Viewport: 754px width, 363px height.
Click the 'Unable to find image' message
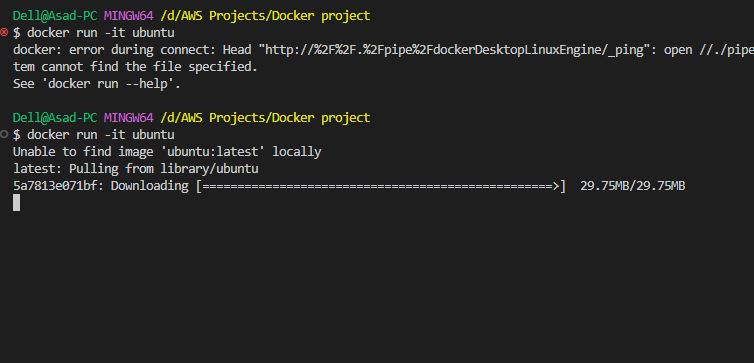[167, 152]
